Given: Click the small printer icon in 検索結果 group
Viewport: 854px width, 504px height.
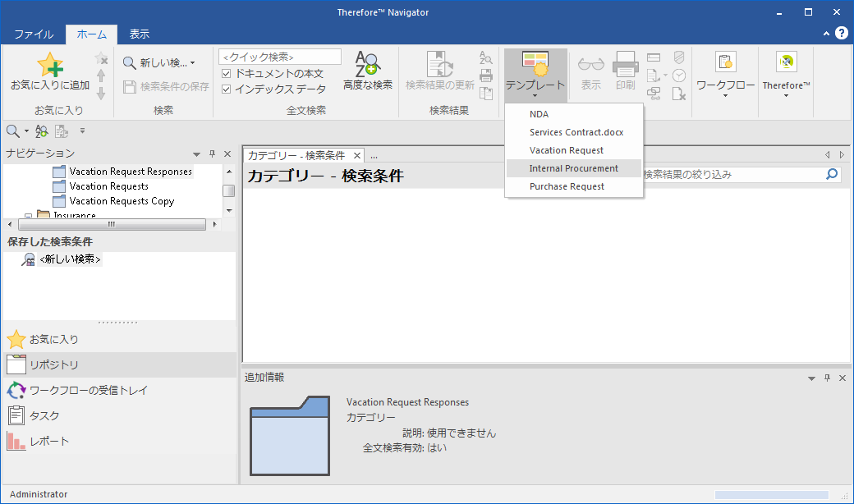Looking at the screenshot, I should 486,76.
